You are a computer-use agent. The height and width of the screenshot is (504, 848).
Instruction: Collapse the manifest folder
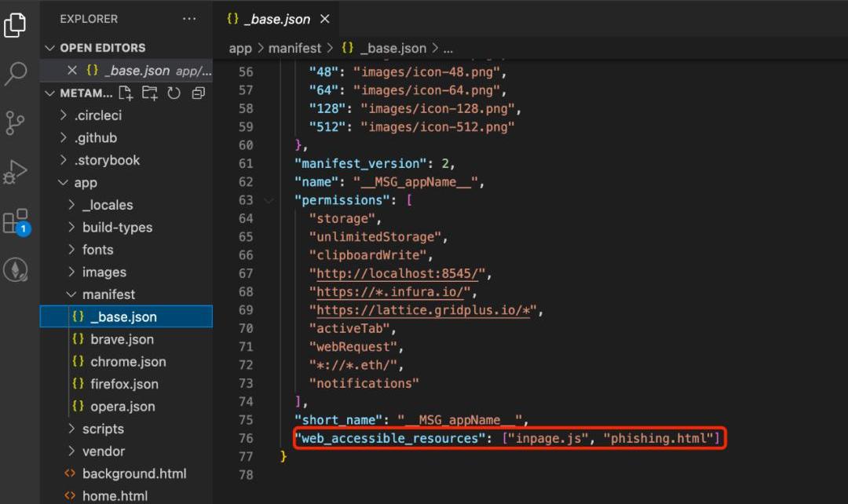click(x=71, y=294)
